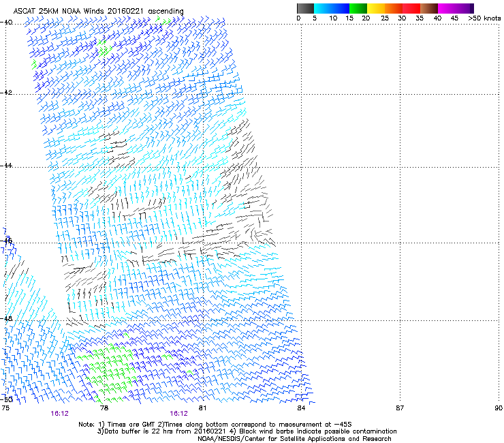Click the red 30-35 knots color segment
Viewport: 504px width, 443px height.
point(411,8)
